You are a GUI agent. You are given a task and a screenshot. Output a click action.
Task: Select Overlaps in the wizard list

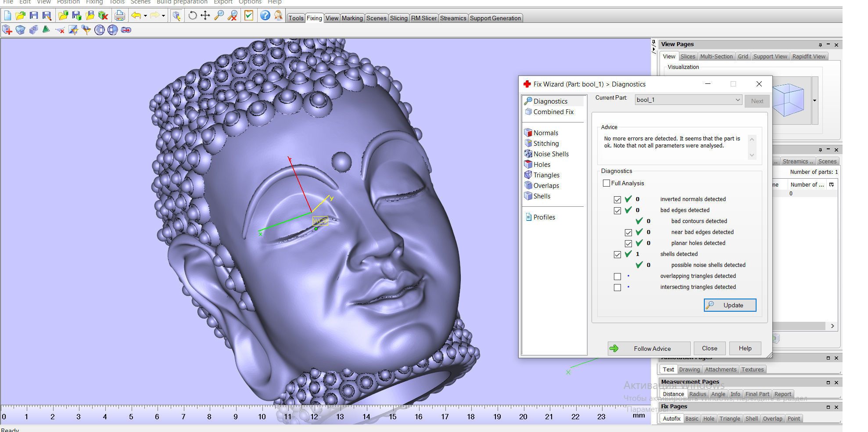click(x=546, y=186)
